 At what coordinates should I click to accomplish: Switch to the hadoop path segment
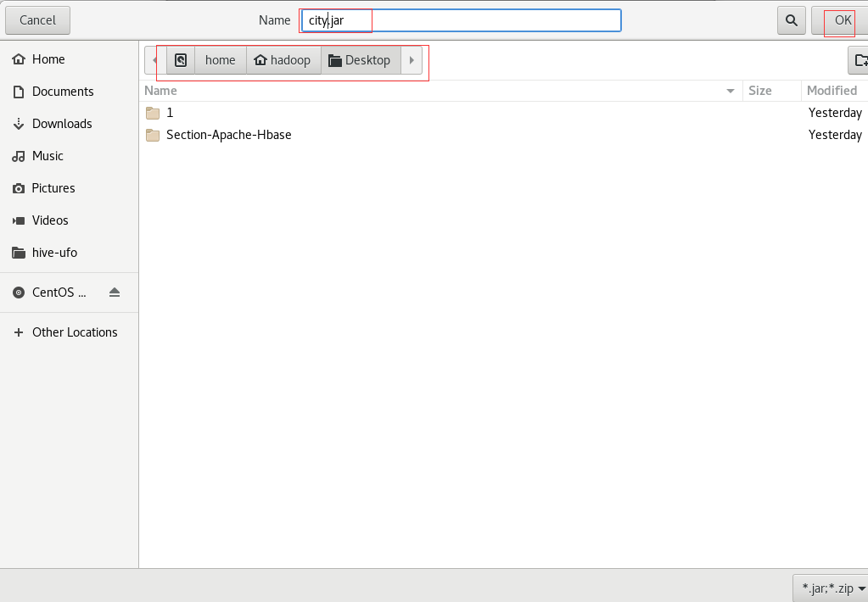[283, 59]
